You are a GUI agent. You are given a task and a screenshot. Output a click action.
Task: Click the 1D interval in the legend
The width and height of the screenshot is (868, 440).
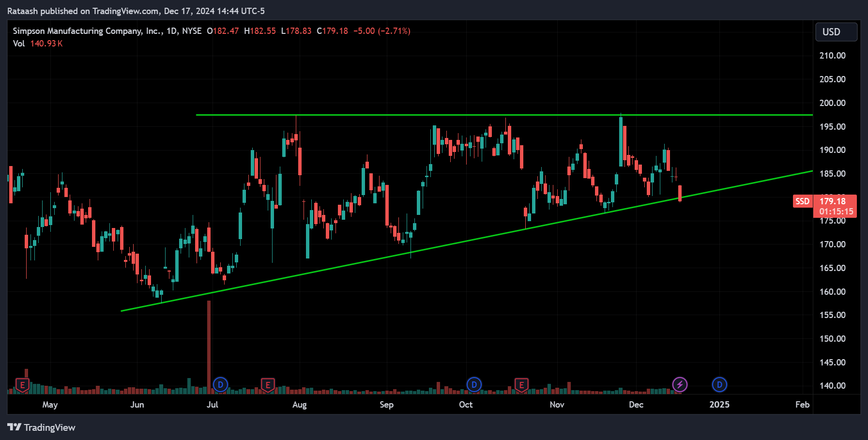pyautogui.click(x=171, y=31)
